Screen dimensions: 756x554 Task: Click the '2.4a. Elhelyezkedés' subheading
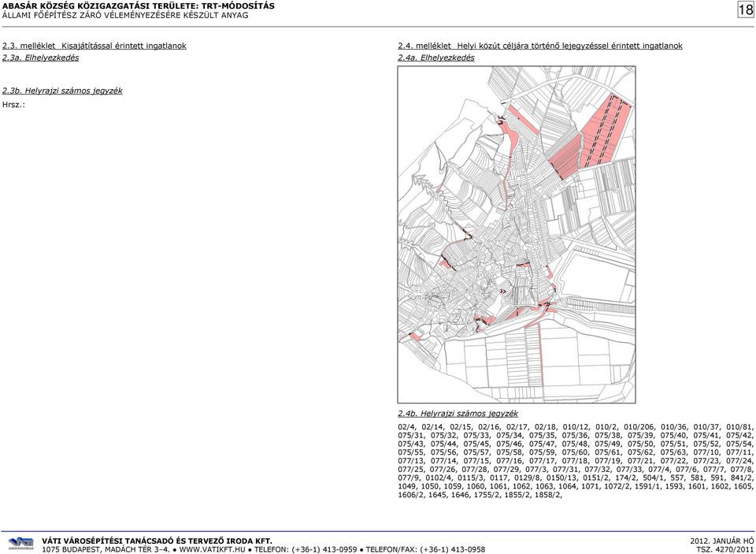(436, 58)
